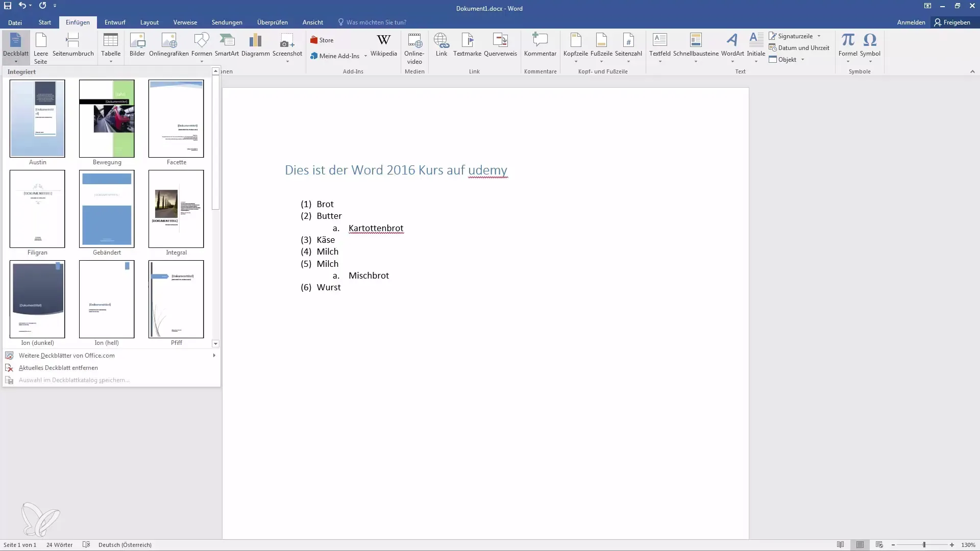Click the Wikipedia add-in icon
Image resolution: width=980 pixels, height=551 pixels.
pos(383,45)
